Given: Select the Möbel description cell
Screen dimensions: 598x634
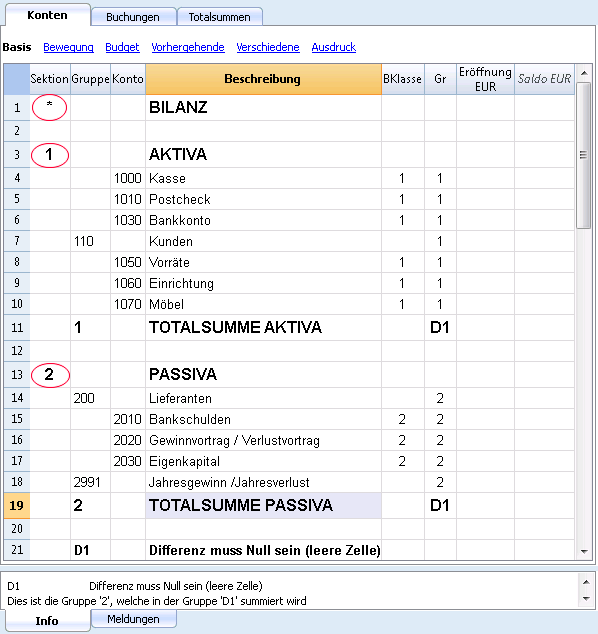Looking at the screenshot, I should [x=263, y=304].
